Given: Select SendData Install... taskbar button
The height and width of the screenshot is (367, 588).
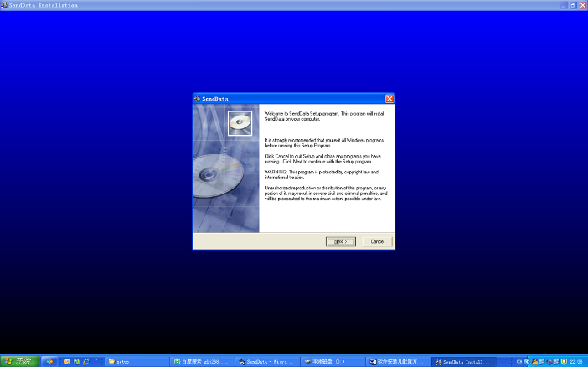Looking at the screenshot, I should [x=463, y=362].
